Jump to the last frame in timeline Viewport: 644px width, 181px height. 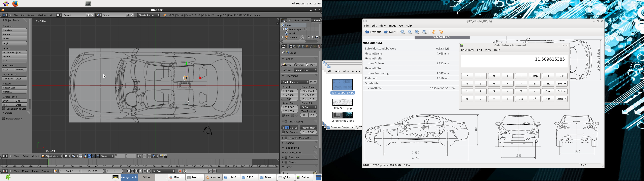point(149,171)
